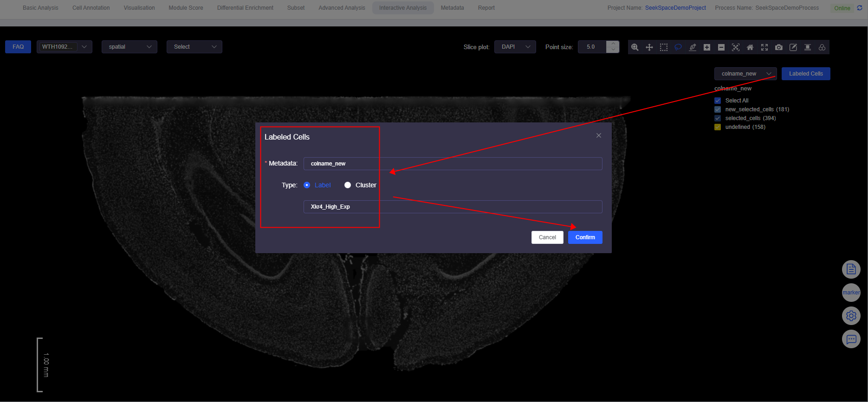
Task: Switch to the Differential Enrichment tab
Action: 245,8
